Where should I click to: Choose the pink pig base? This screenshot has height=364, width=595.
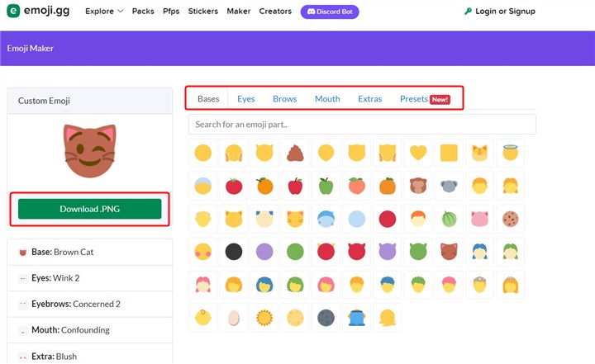pos(481,219)
